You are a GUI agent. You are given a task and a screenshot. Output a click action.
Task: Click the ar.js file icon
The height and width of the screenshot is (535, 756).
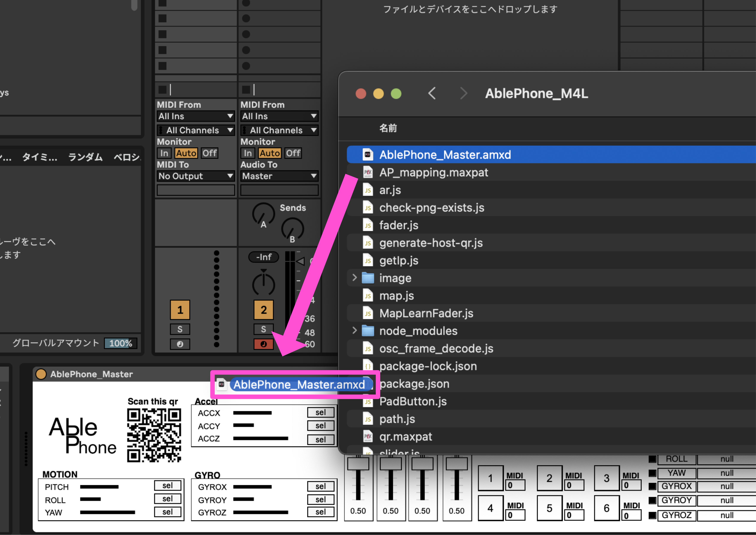(368, 190)
